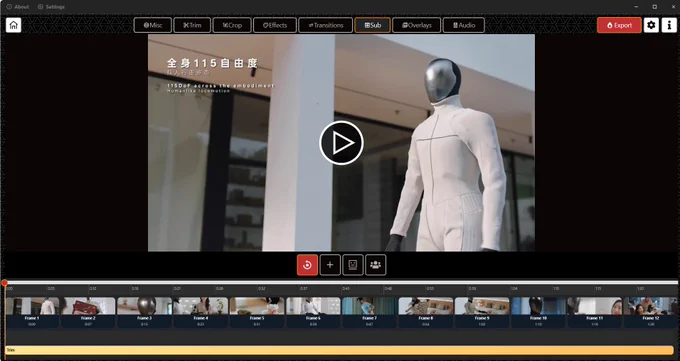Screen dimensions: 680x361
Task: Click the red playhead on the timeline
Action: [4, 283]
